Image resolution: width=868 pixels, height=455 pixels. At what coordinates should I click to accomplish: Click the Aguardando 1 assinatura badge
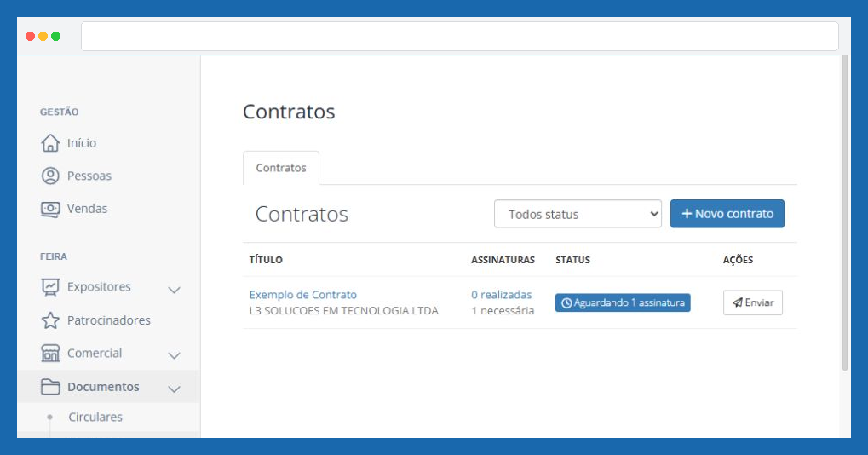tap(623, 302)
